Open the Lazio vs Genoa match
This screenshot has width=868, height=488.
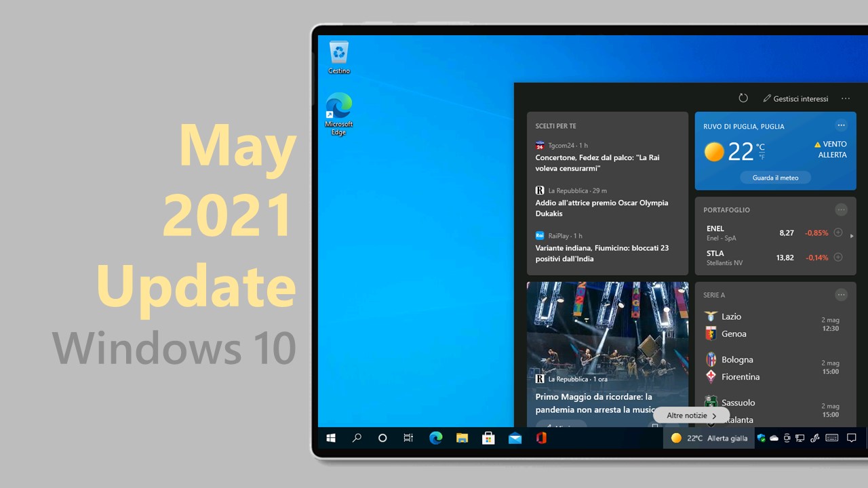pos(775,325)
